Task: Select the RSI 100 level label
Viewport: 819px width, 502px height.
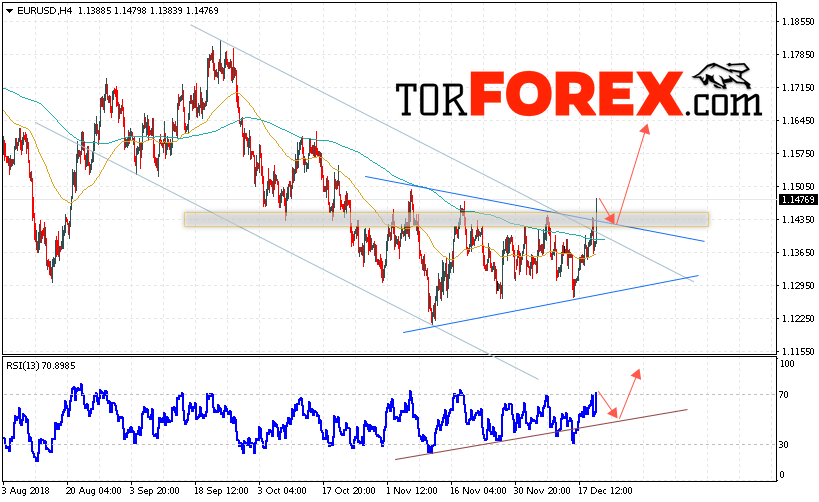Action: 787,364
